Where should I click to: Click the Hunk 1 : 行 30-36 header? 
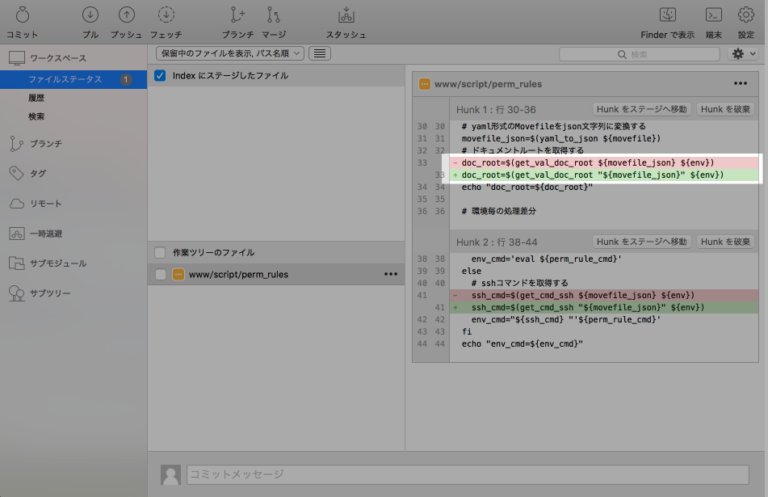[496, 110]
